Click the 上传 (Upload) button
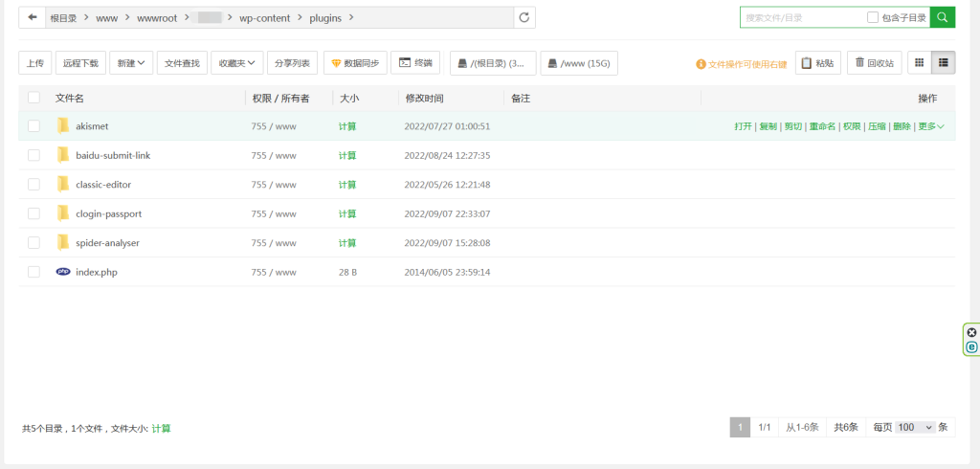The height and width of the screenshot is (469, 980). pos(34,63)
